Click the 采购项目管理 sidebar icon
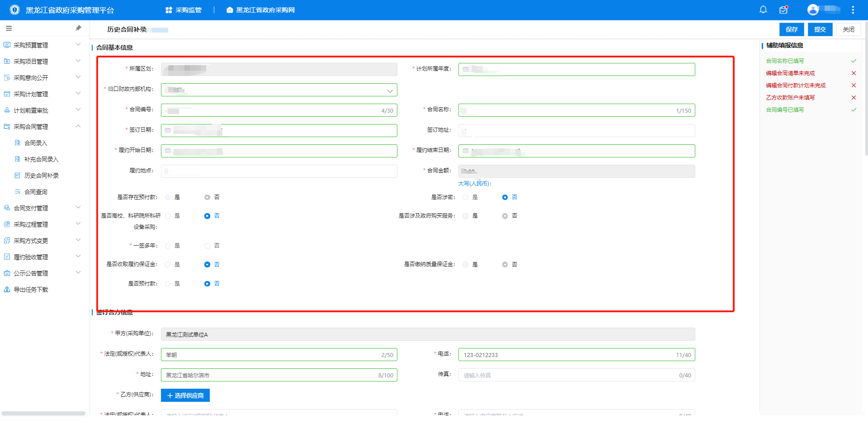The width and height of the screenshot is (868, 424). [7, 61]
